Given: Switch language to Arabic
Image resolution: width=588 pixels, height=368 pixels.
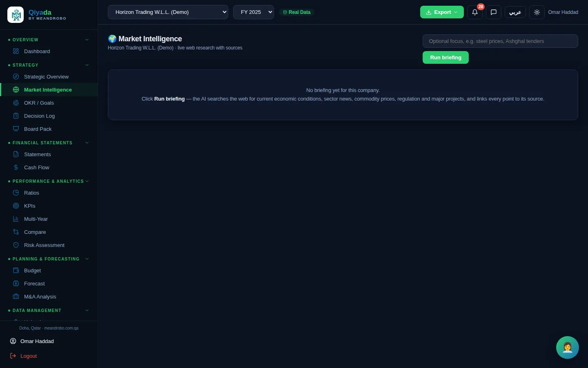Looking at the screenshot, I should (515, 12).
